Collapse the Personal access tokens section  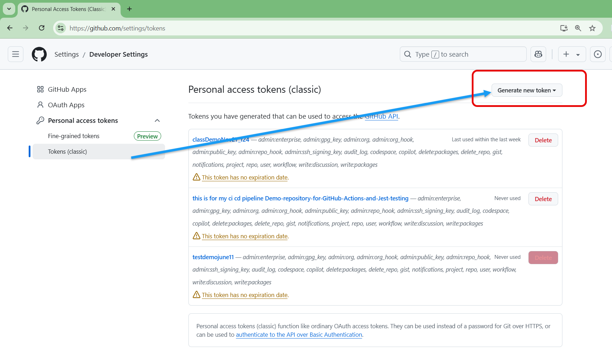click(157, 121)
